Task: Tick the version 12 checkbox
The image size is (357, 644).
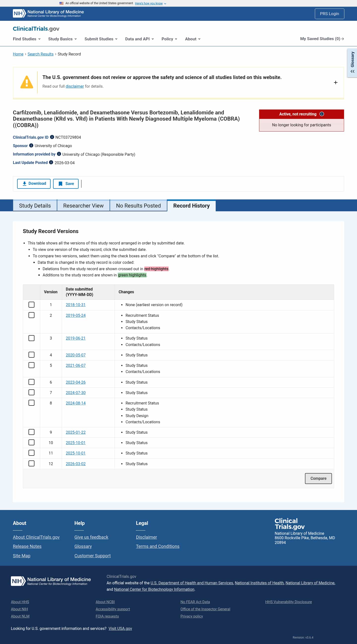Action: 31,463
